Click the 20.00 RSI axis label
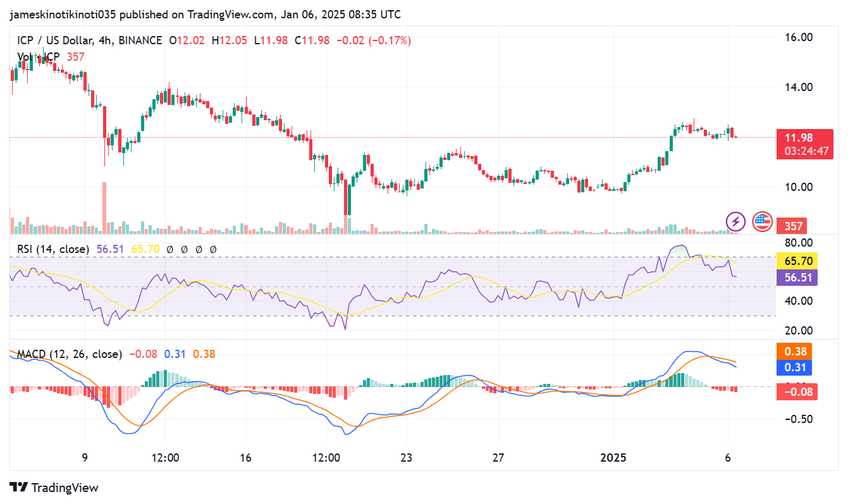 click(x=797, y=330)
